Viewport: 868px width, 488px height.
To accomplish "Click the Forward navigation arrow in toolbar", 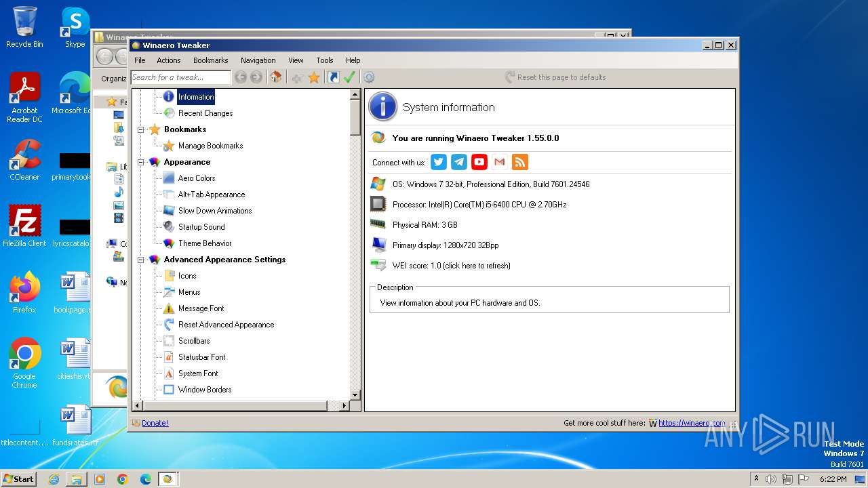I will click(x=256, y=77).
